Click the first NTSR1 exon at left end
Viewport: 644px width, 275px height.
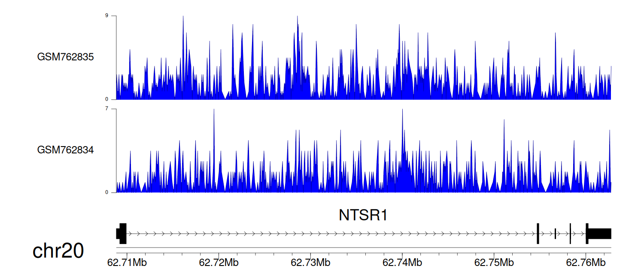click(122, 234)
